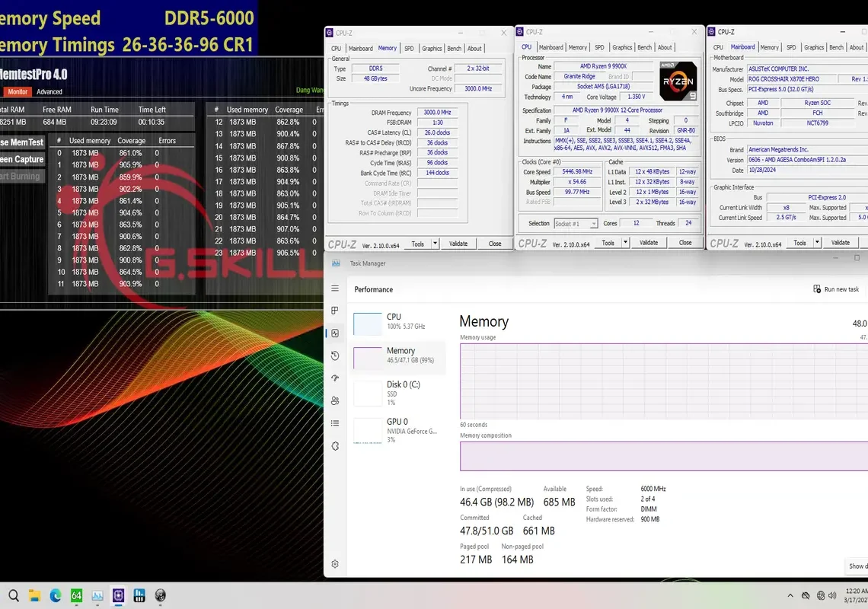Open Users icon in Task Manager sidebar

coord(335,401)
